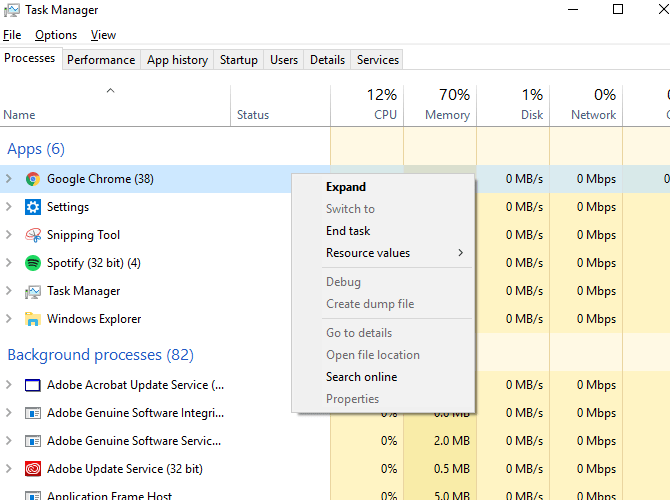Click the Task Manager process icon
Screen dimensions: 670x500
point(32,291)
